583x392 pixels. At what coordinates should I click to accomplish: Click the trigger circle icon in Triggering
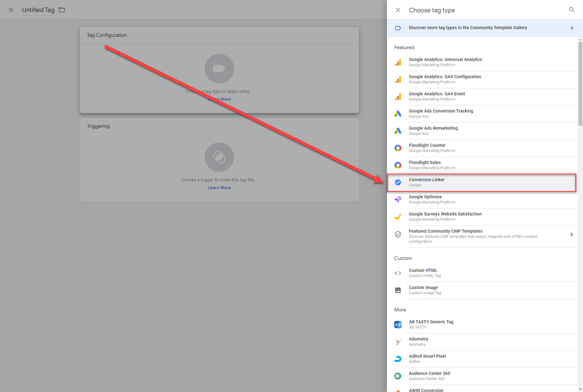click(x=219, y=157)
